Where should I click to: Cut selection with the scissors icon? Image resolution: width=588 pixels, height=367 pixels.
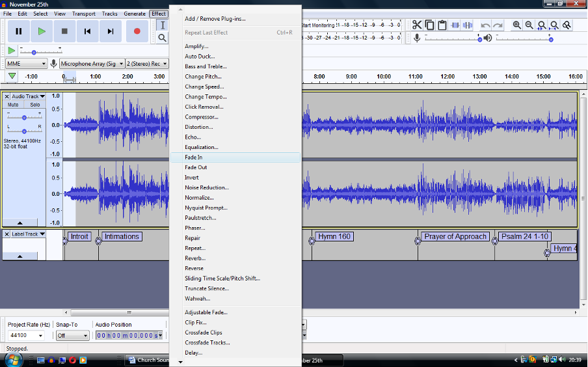(x=417, y=25)
